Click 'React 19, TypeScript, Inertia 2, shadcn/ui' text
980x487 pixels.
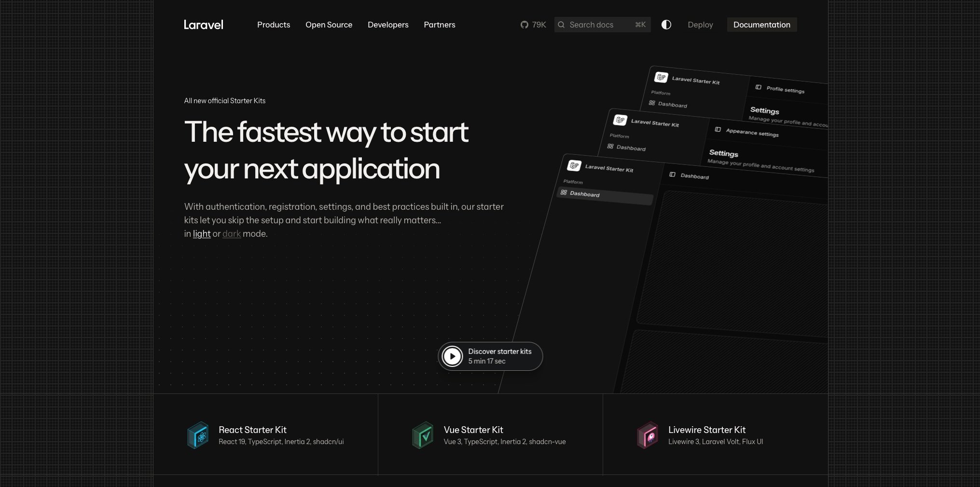pos(281,442)
